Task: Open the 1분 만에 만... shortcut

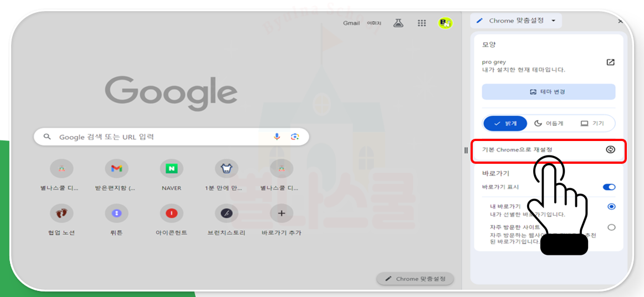Action: pos(227,175)
